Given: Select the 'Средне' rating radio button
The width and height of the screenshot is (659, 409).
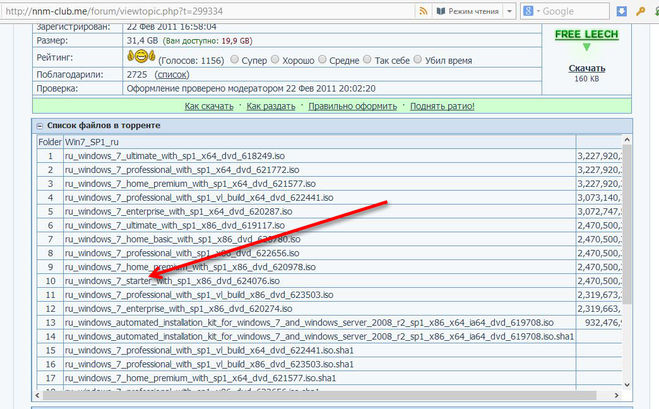Looking at the screenshot, I should pos(322,60).
